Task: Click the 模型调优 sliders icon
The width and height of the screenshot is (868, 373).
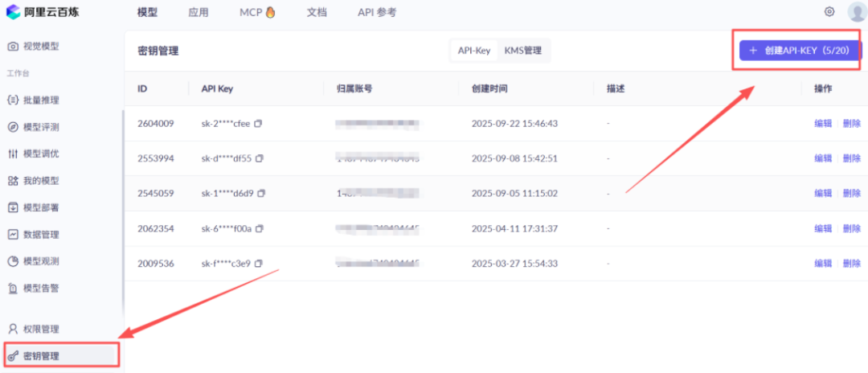Action: 13,154
